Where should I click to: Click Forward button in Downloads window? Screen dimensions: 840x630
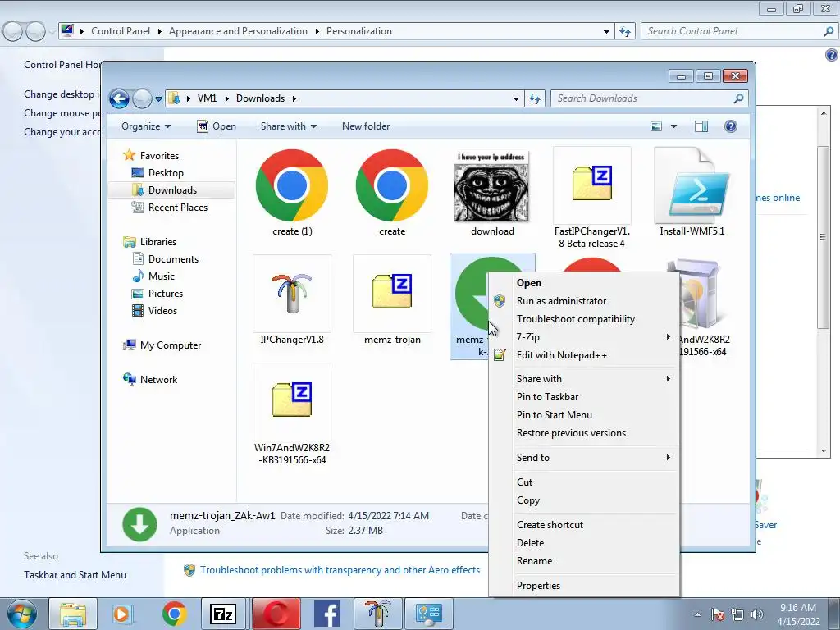[142, 98]
